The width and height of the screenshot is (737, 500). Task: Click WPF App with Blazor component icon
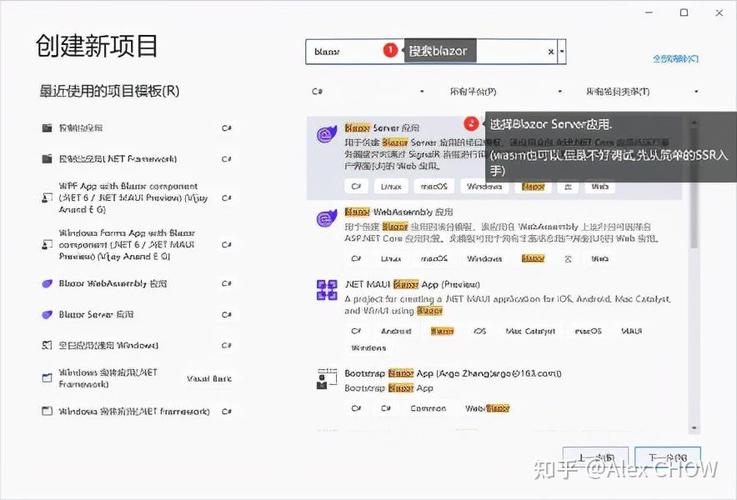pos(47,198)
